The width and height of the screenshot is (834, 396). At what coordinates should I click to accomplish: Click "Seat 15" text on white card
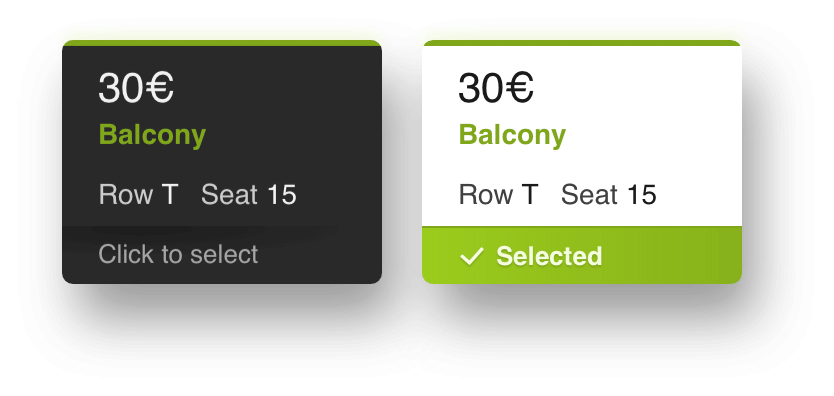pos(609,195)
